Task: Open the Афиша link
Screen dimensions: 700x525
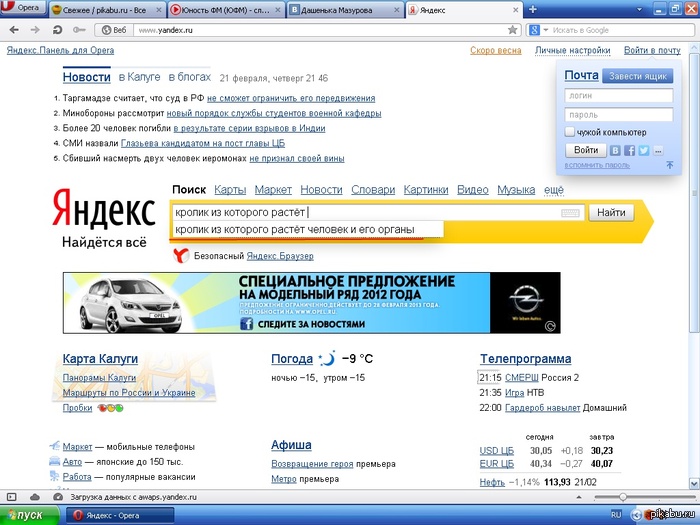Action: click(x=291, y=445)
